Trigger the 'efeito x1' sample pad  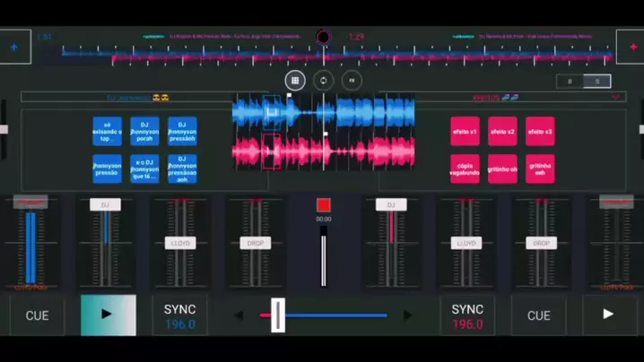point(465,132)
